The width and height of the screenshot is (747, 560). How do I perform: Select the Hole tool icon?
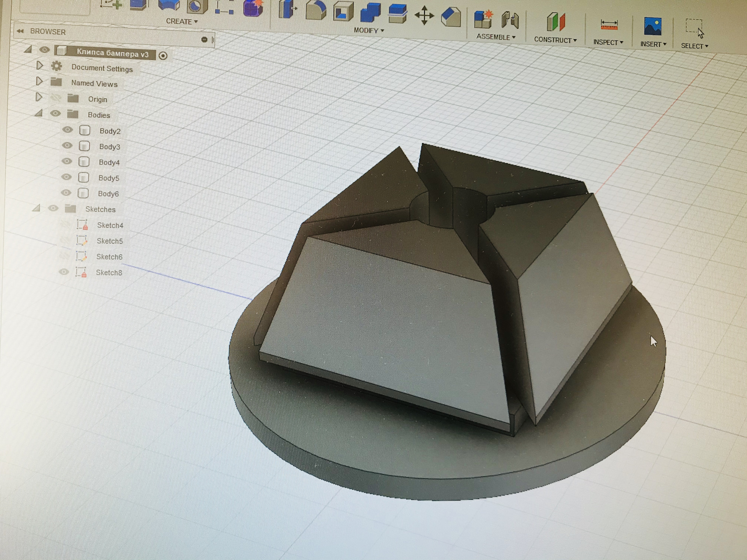click(197, 6)
